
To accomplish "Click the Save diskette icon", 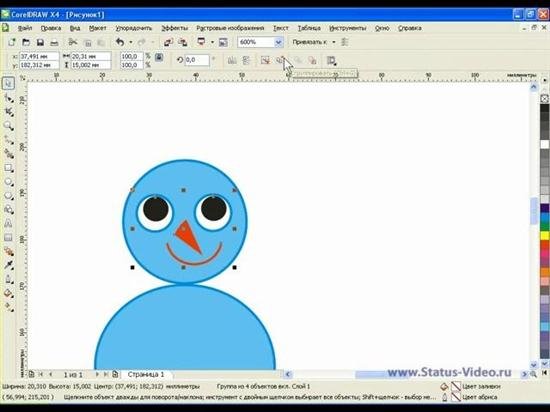I will click(x=40, y=42).
